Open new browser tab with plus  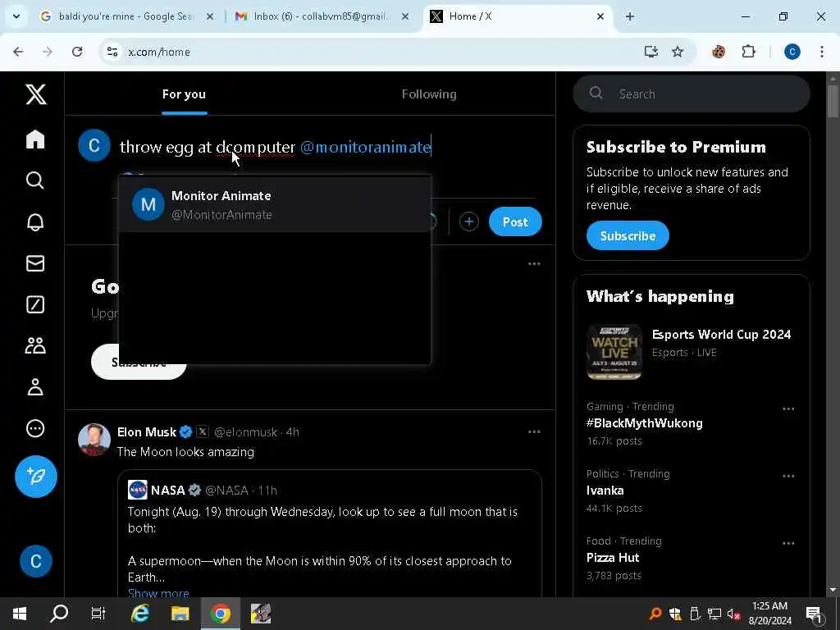[x=629, y=16]
